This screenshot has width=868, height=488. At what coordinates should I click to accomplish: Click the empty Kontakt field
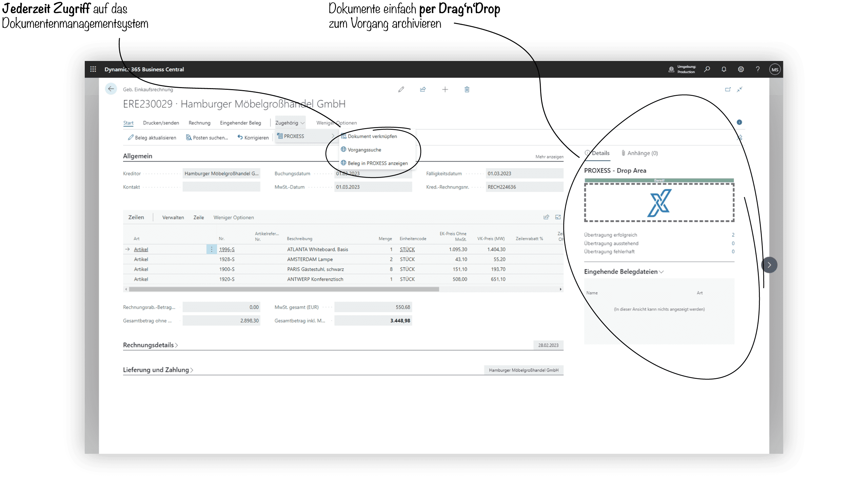click(221, 187)
